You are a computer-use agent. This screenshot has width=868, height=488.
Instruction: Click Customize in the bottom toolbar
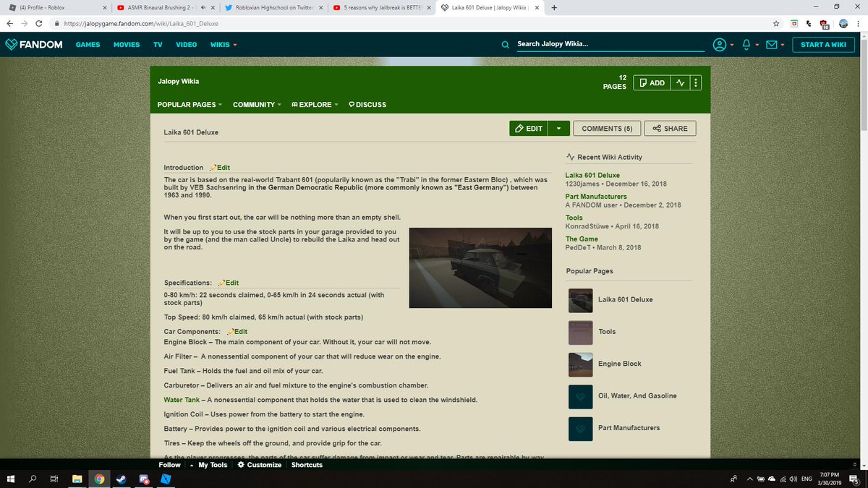pos(259,465)
